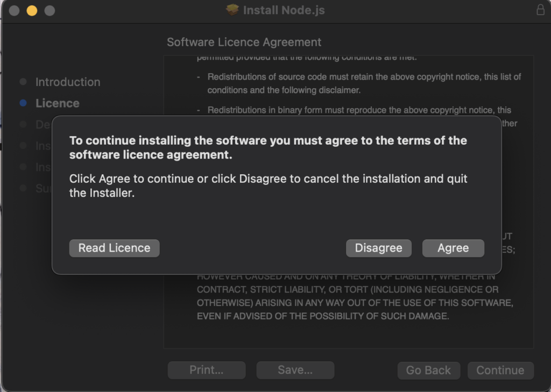
Task: Click Agree to accept the licence
Action: (453, 248)
